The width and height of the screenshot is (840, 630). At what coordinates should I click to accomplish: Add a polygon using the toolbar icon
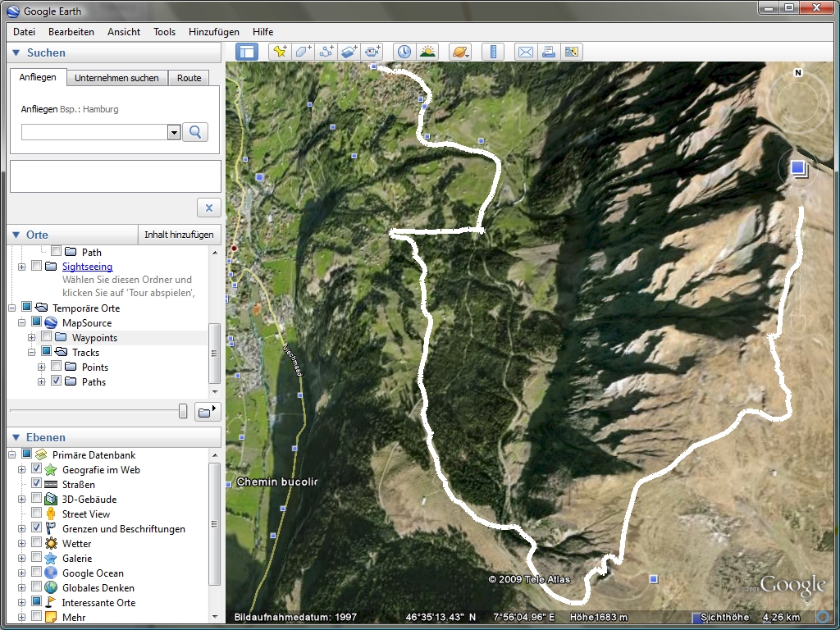point(304,52)
